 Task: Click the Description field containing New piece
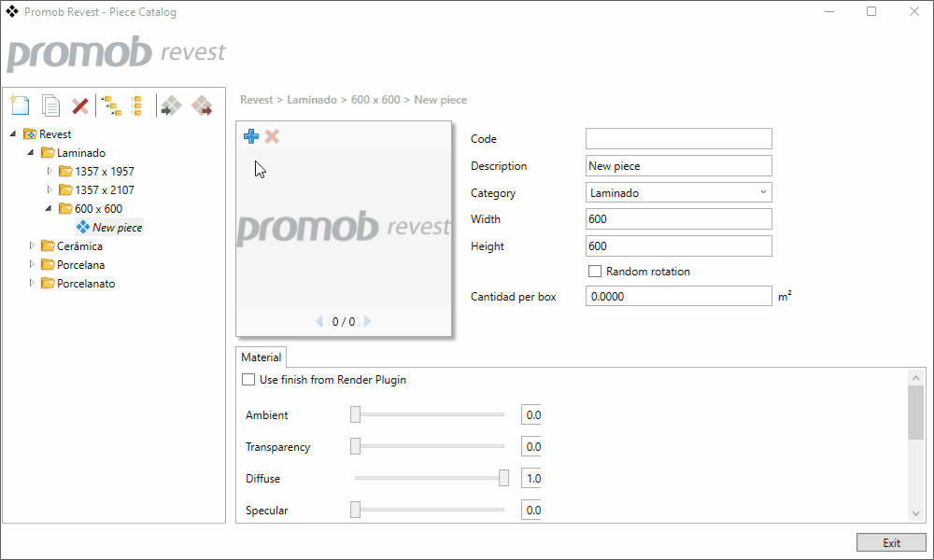(678, 165)
